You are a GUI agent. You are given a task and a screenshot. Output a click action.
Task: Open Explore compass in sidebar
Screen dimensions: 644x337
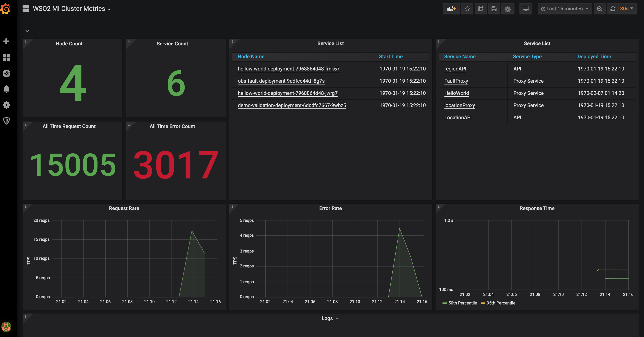point(7,73)
